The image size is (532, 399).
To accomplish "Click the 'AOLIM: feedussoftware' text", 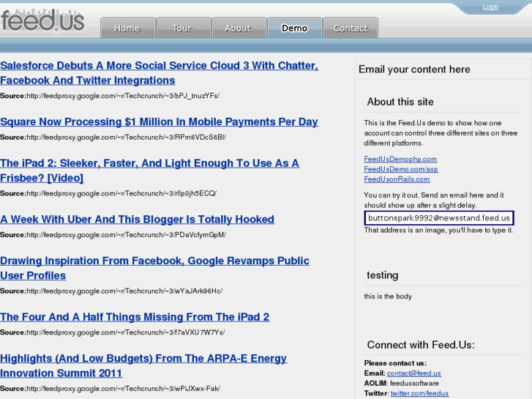I will [x=401, y=384].
